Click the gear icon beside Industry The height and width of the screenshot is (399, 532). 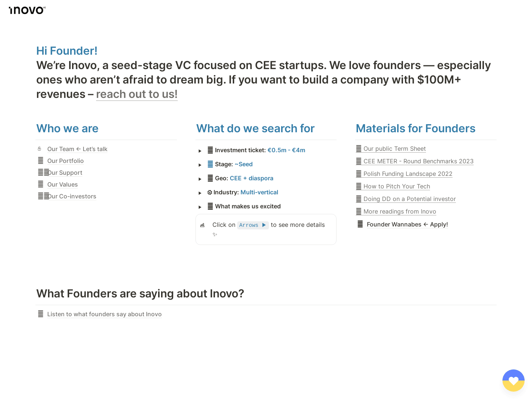(209, 192)
